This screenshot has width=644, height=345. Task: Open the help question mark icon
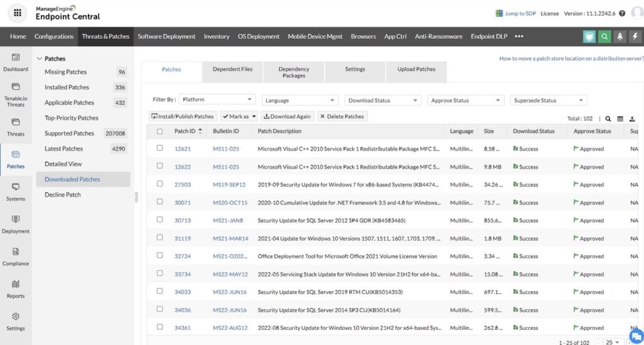[x=622, y=14]
